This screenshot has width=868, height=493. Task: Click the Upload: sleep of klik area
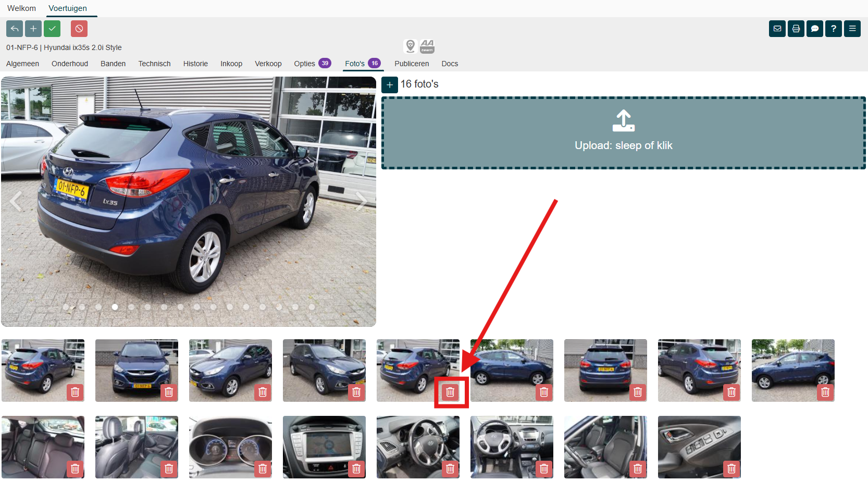pyautogui.click(x=623, y=133)
